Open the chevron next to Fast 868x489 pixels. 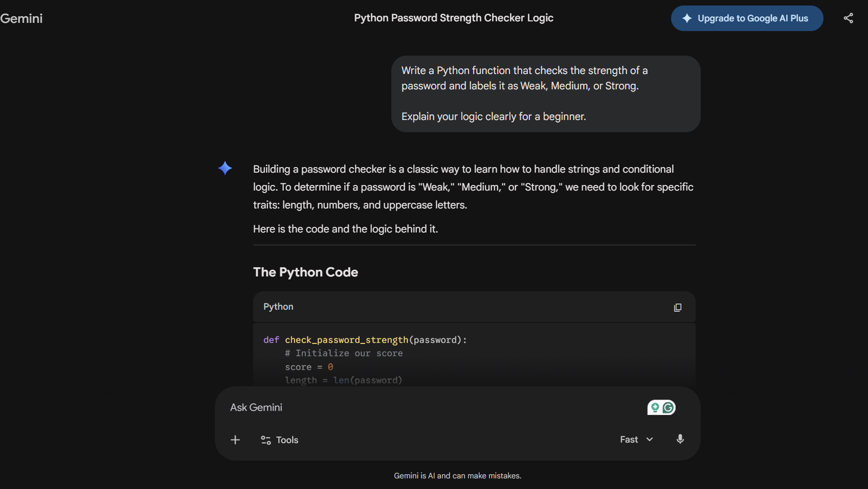650,439
